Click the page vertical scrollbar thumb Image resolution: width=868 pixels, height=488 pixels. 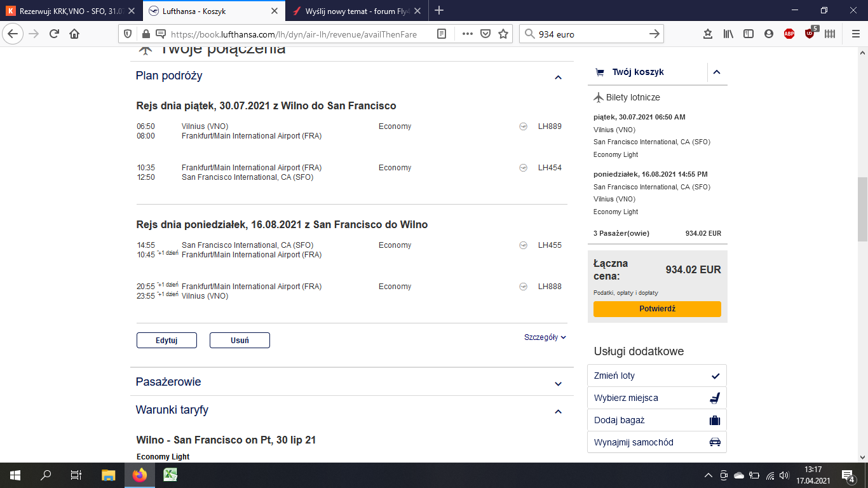(x=862, y=209)
